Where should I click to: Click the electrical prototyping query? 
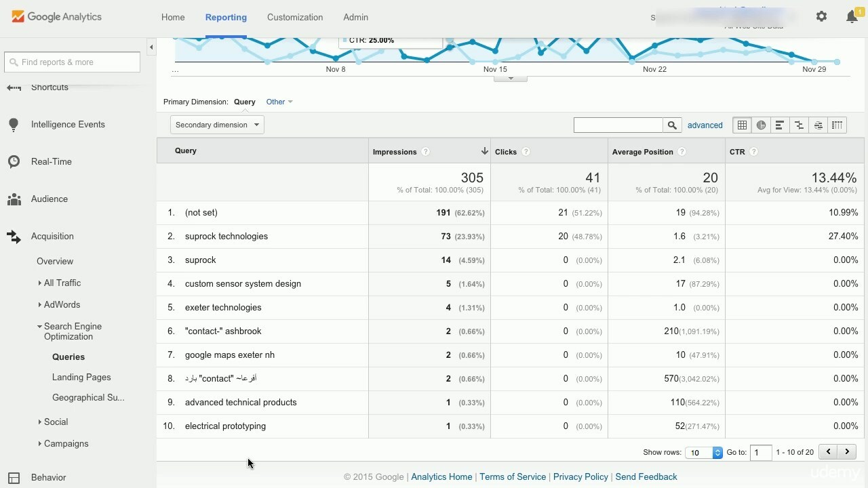click(x=225, y=426)
